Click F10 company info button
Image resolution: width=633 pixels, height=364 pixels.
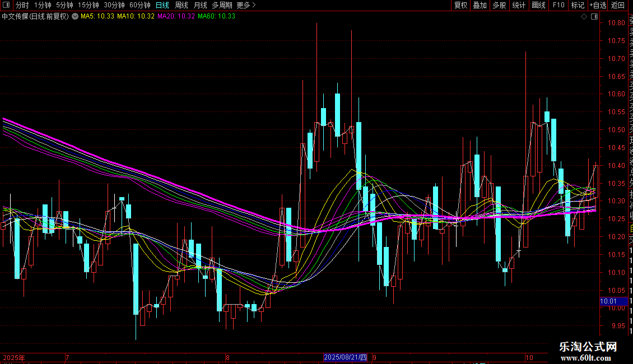coord(558,5)
